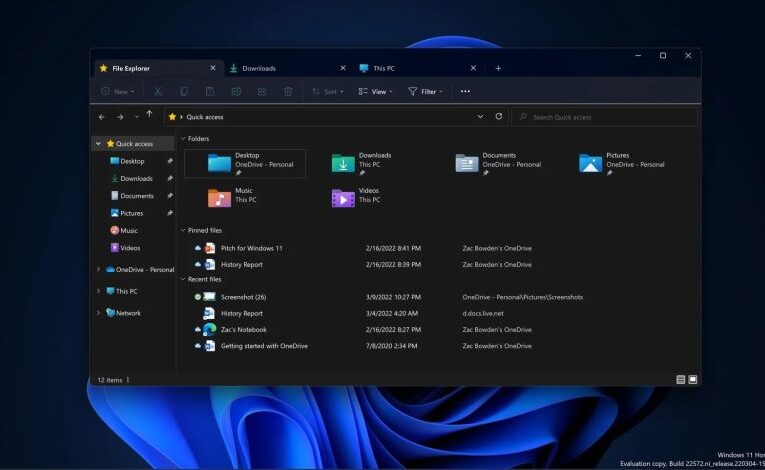Click the Paste clipboard icon in toolbar
765x470 pixels.
pyautogui.click(x=210, y=91)
